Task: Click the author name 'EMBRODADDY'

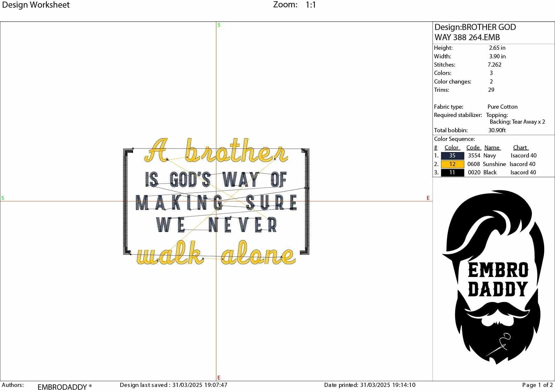Action: pyautogui.click(x=62, y=387)
